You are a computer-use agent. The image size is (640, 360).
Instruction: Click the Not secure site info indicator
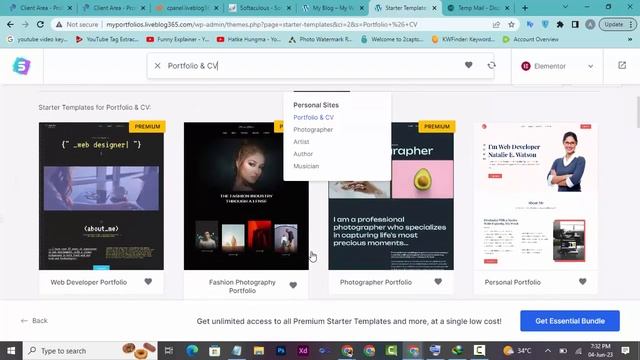click(78, 24)
